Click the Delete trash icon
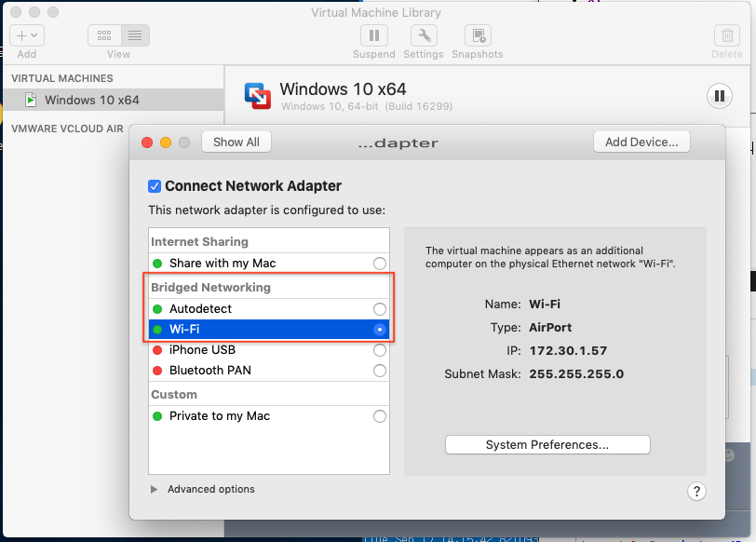Screen dimensions: 756x542 pyautogui.click(x=727, y=35)
